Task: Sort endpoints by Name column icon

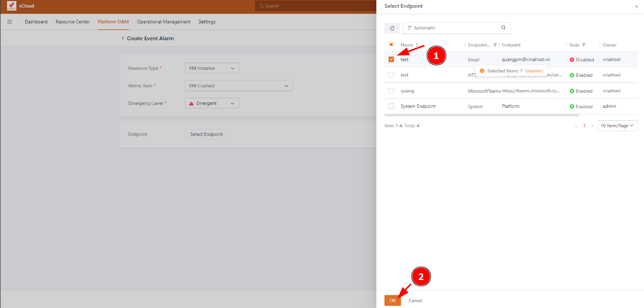Action: tap(417, 45)
